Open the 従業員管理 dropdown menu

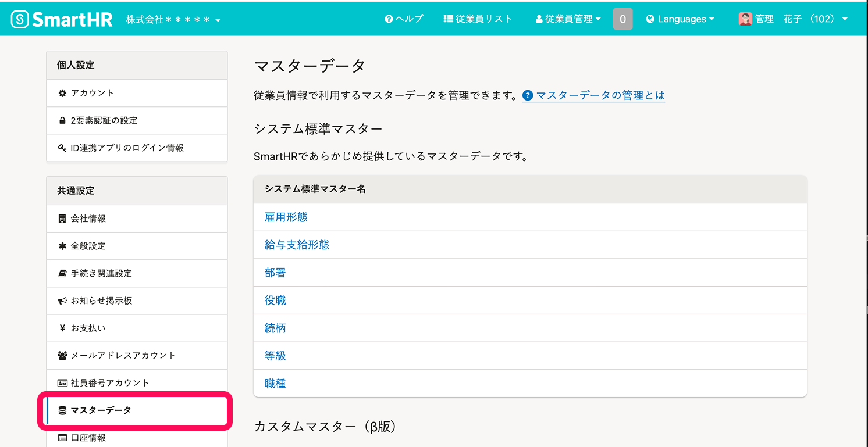coord(568,19)
